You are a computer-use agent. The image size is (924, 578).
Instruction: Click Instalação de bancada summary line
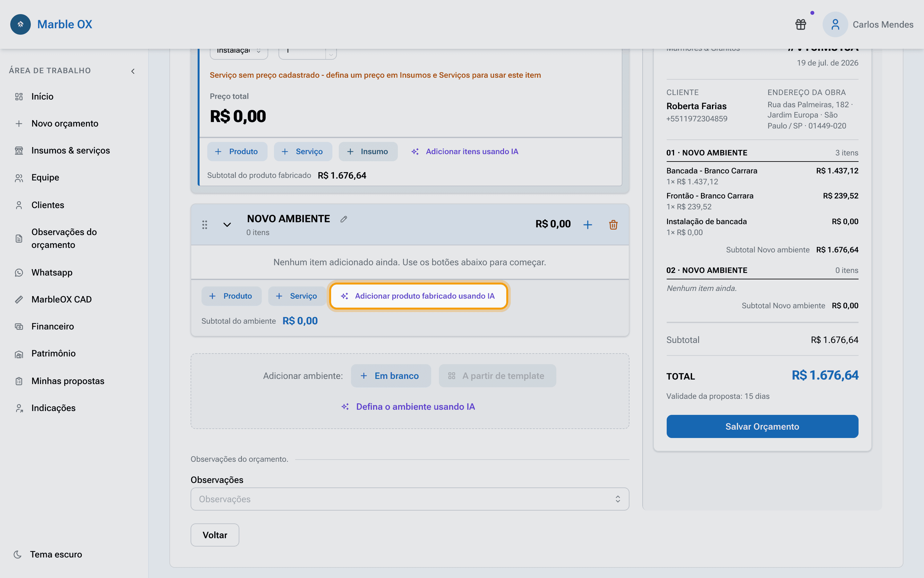click(x=762, y=227)
